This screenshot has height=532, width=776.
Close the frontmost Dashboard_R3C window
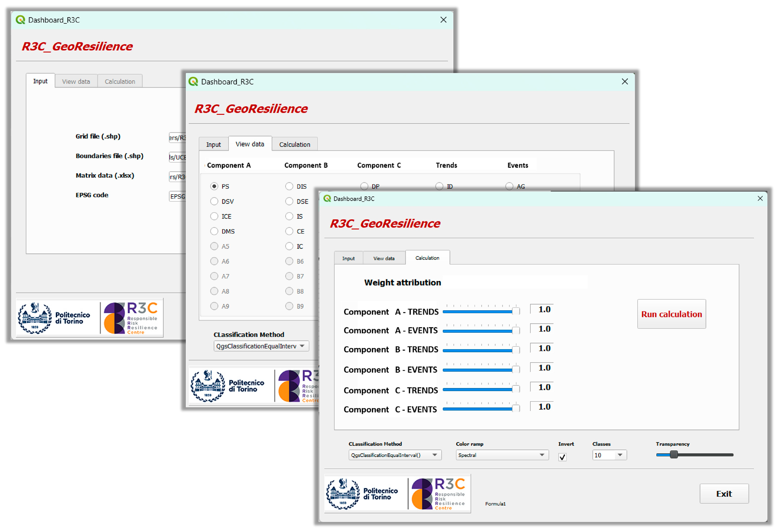tap(760, 199)
